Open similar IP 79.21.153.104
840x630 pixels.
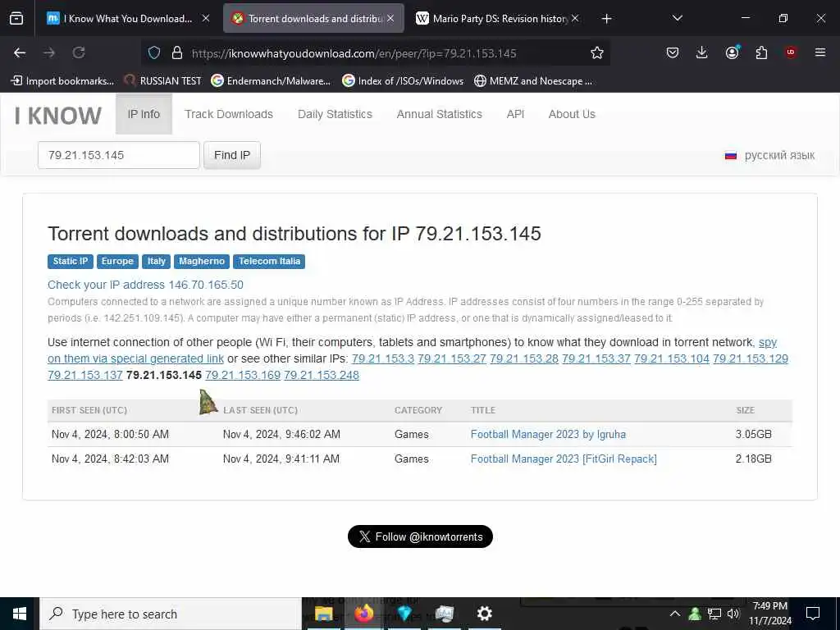click(672, 358)
